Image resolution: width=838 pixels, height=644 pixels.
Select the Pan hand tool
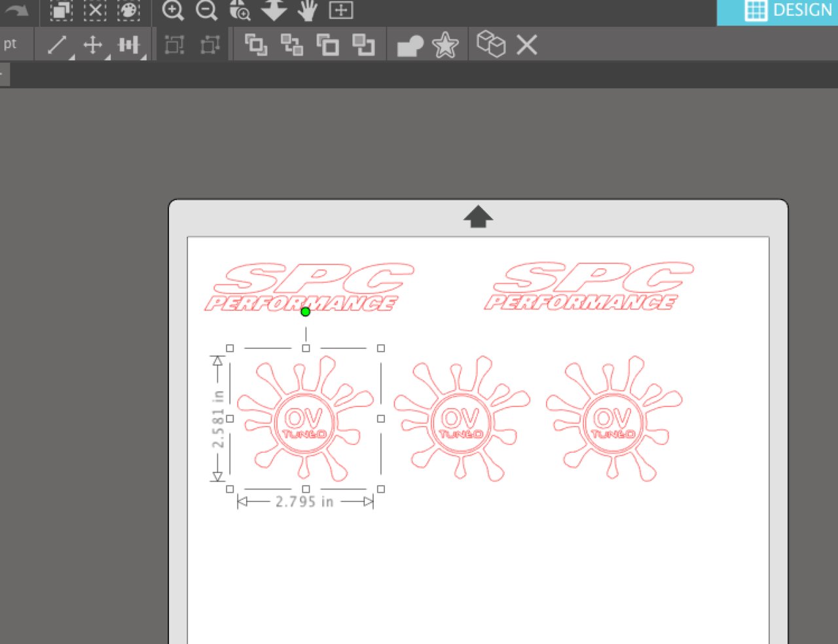point(307,10)
